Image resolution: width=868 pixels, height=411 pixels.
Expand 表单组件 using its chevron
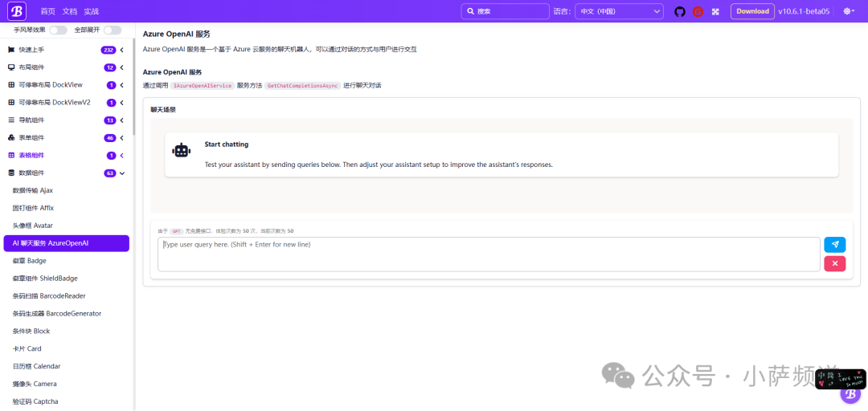[x=122, y=138]
